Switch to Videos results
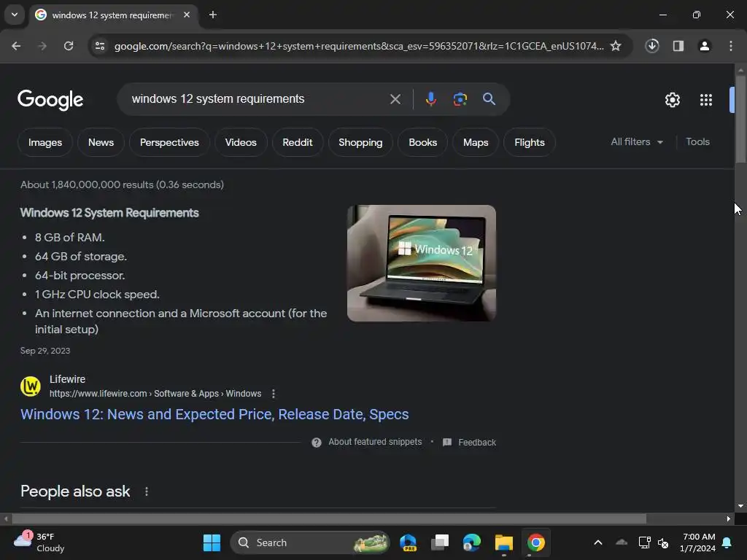The height and width of the screenshot is (560, 747). [x=241, y=142]
